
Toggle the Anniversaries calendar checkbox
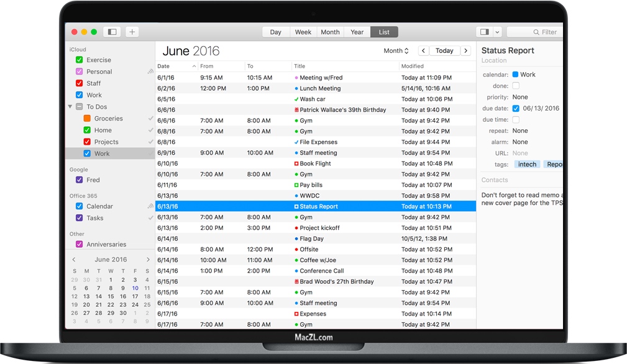pos(79,244)
